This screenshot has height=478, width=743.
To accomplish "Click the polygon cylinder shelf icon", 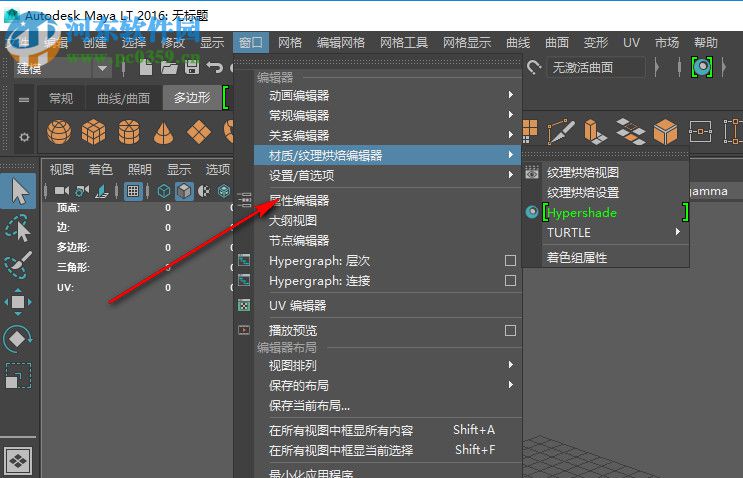I will coord(129,132).
